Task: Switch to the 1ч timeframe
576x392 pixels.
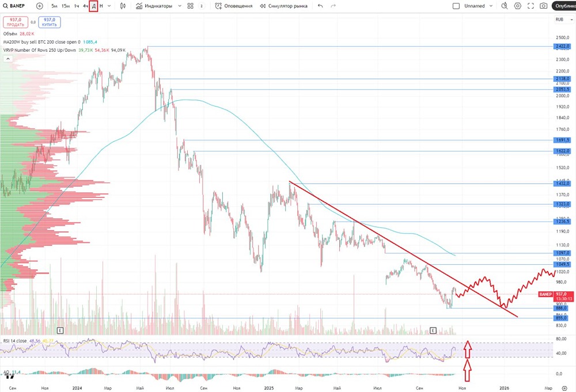Action: [x=77, y=6]
